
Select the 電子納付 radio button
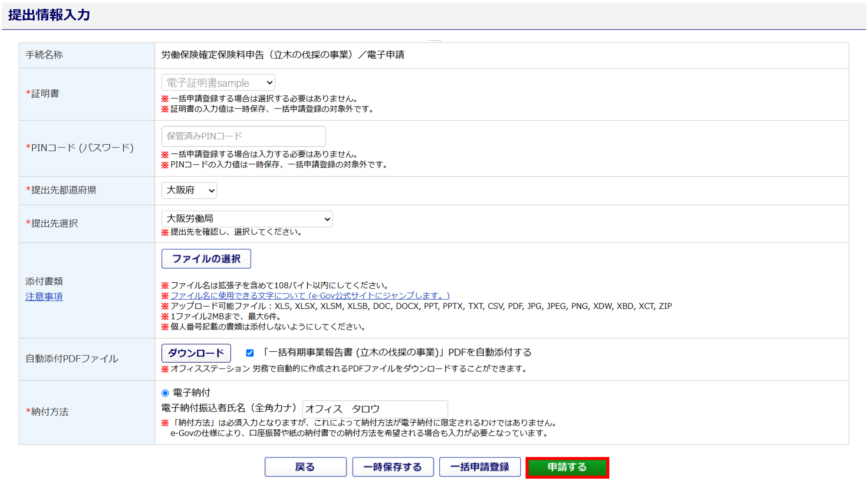(165, 393)
